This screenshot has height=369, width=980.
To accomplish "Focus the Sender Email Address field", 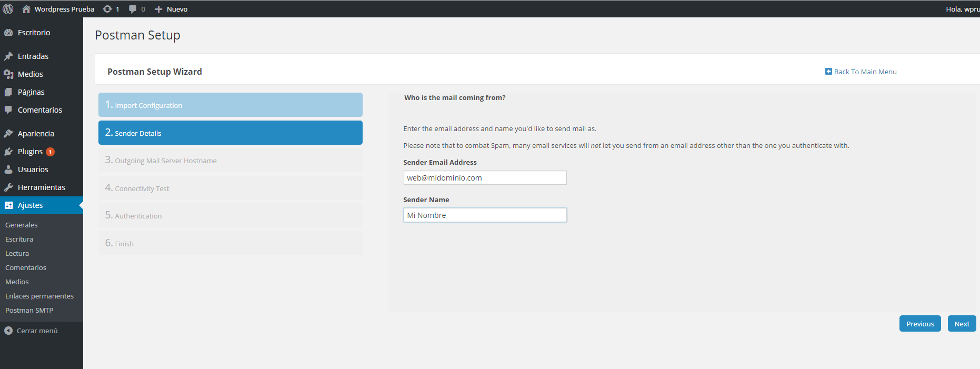I will click(x=485, y=178).
